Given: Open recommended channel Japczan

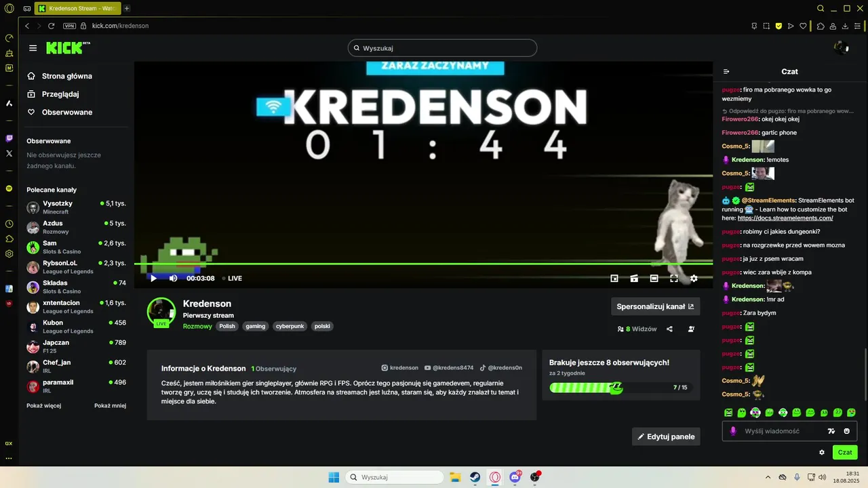Looking at the screenshot, I should (76, 346).
